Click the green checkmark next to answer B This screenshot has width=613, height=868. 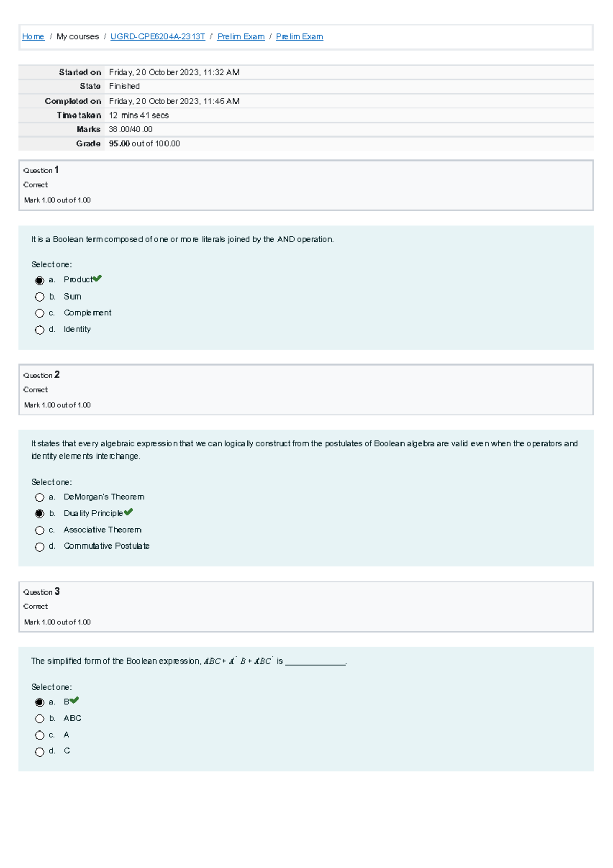[x=75, y=700]
